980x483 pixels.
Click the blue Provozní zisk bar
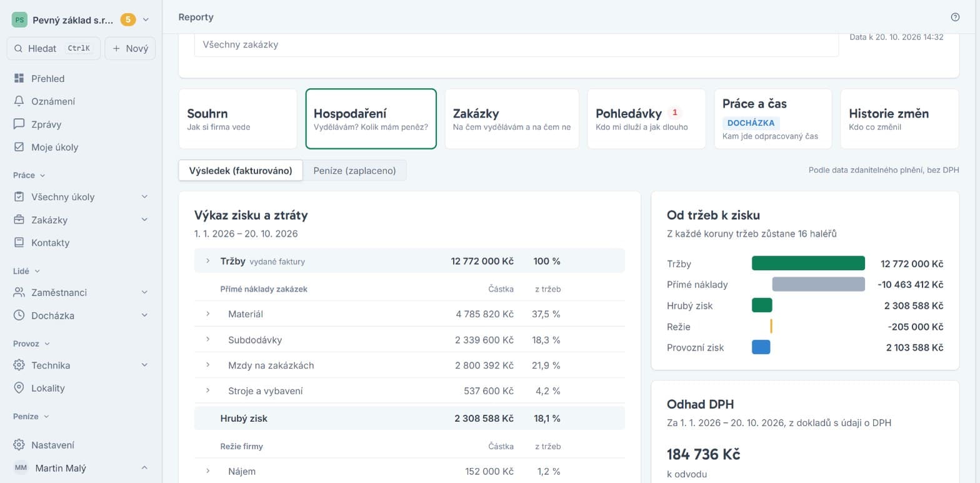pos(761,347)
